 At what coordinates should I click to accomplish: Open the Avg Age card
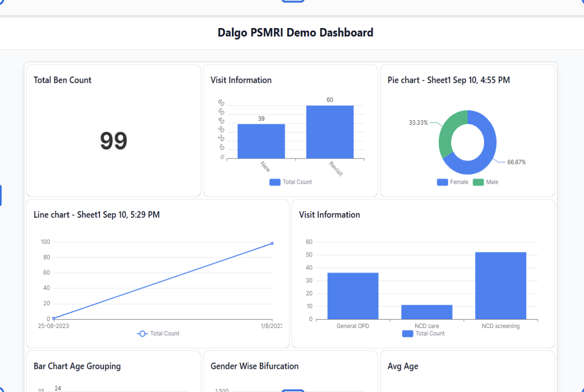coord(403,366)
